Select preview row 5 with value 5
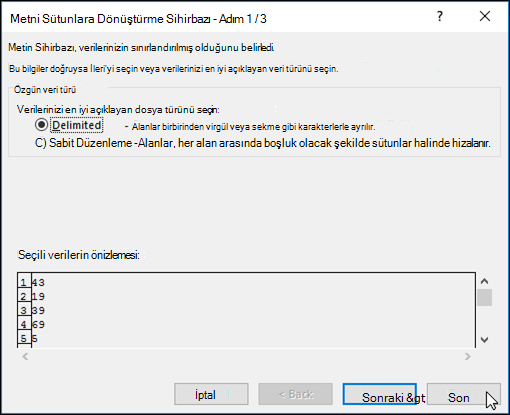The width and height of the screenshot is (510, 415). pos(246,338)
